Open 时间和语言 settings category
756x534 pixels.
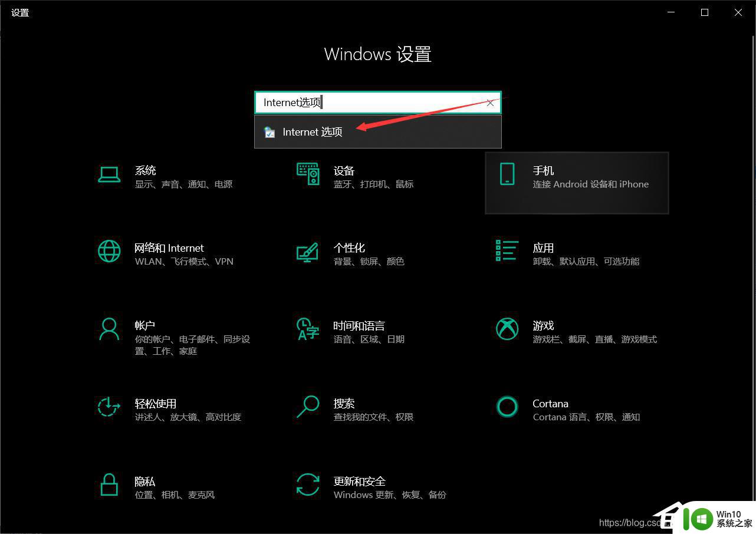(x=359, y=325)
